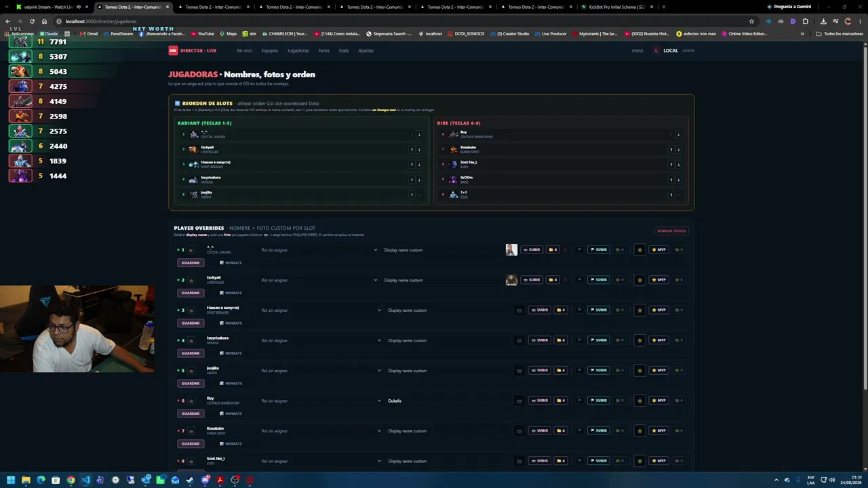868x488 pixels.
Task: Edit the Dukalis display name field
Action: (449, 401)
